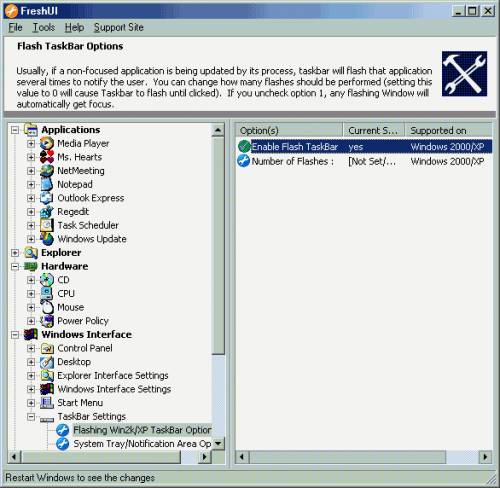Image resolution: width=500 pixels, height=488 pixels.
Task: Collapse the Applications tree node
Action: click(15, 130)
